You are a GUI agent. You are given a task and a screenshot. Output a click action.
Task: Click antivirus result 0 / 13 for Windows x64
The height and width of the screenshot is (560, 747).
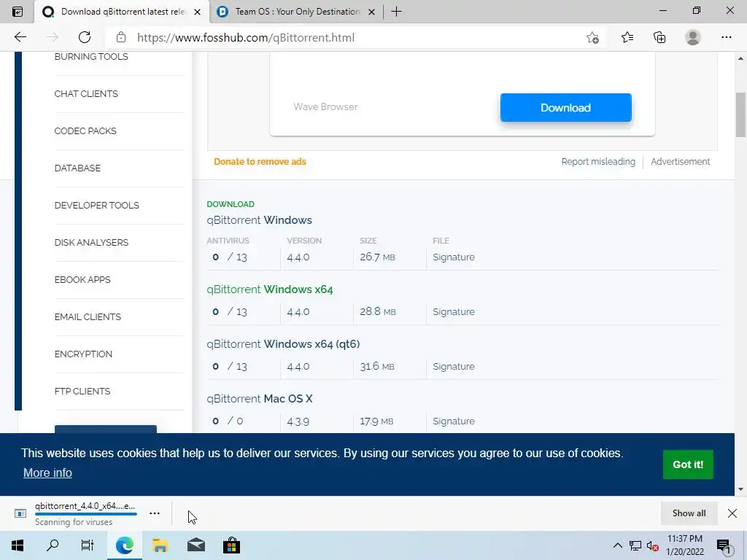coord(230,311)
